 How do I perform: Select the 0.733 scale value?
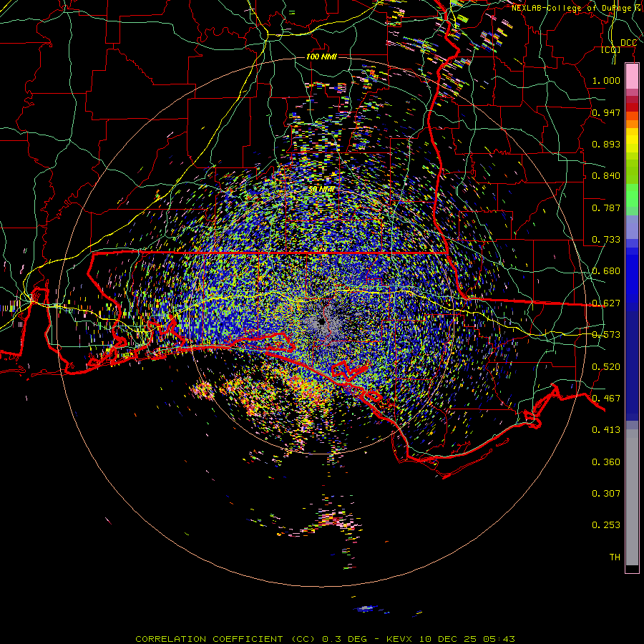(606, 240)
